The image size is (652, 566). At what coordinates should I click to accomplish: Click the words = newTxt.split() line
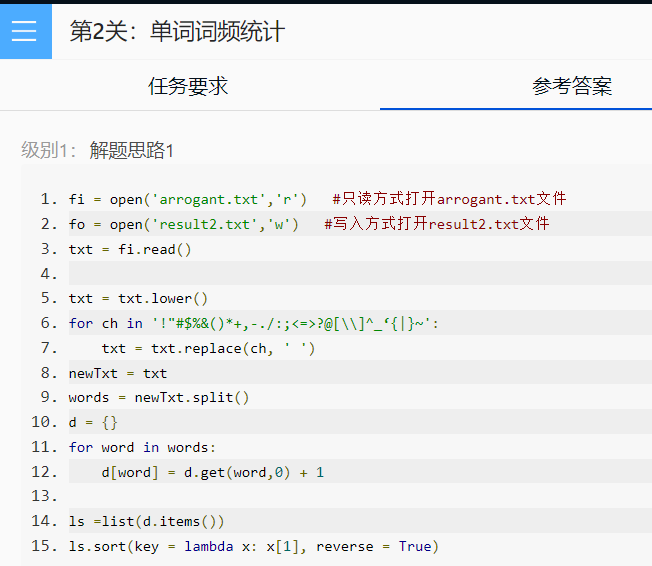(159, 397)
